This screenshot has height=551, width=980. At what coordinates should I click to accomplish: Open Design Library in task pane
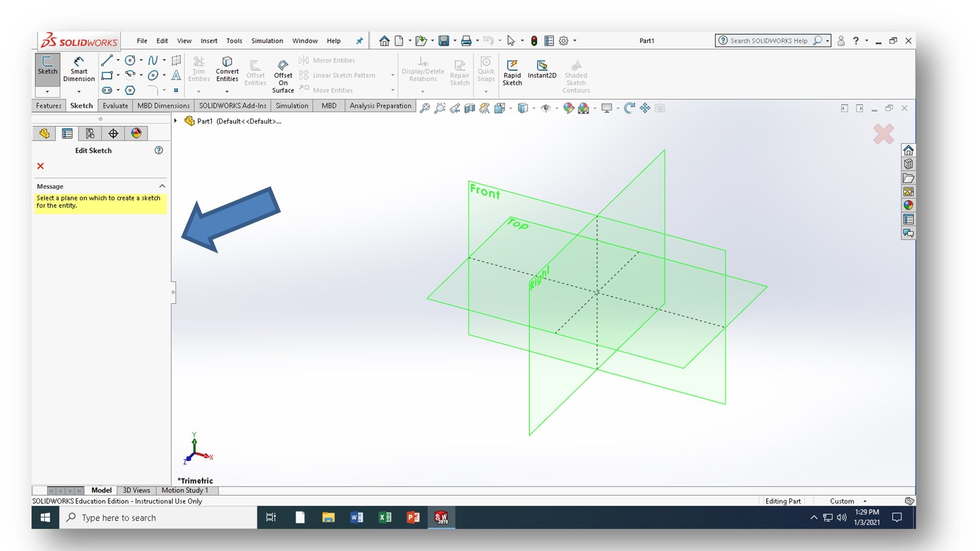[x=908, y=164]
